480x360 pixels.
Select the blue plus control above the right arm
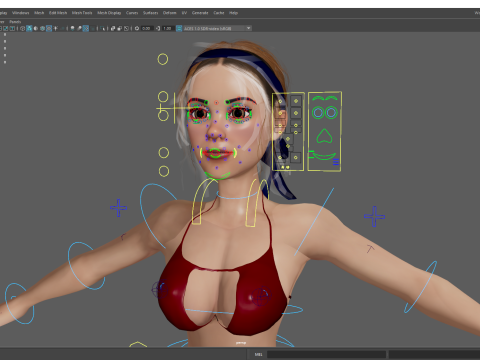point(374,217)
